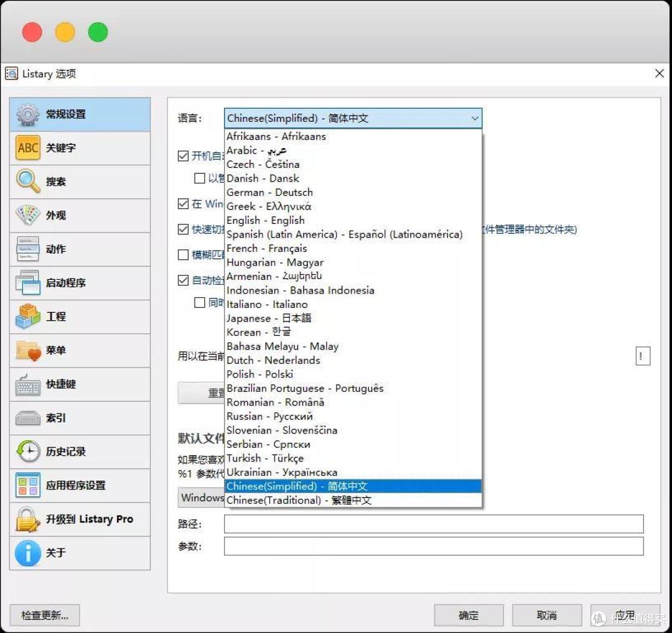Screen dimensions: 672x633
Task: Select the ABC 关键字 icon
Action: coord(28,148)
